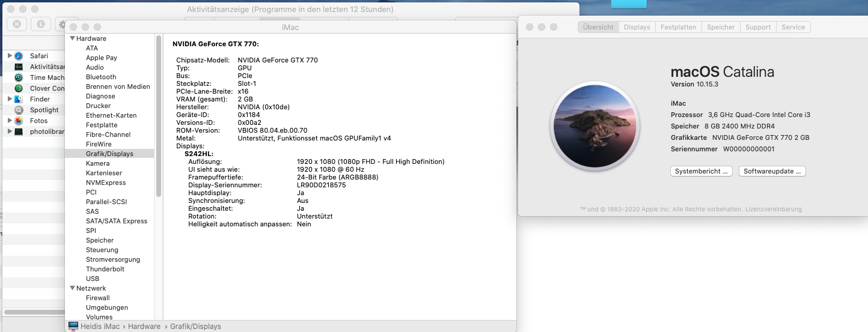Select Kamera in the sidebar
Image resolution: width=868 pixels, height=332 pixels.
click(98, 163)
